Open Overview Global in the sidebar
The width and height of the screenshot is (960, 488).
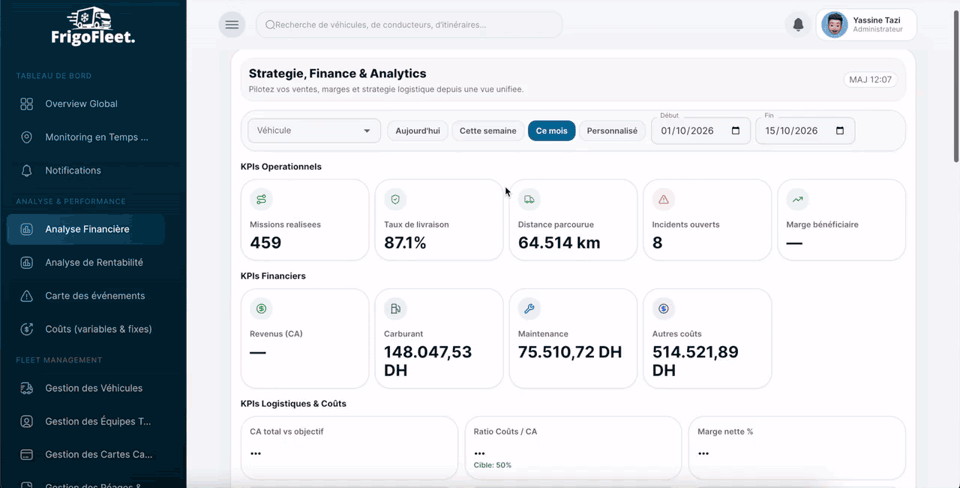[x=86, y=104]
